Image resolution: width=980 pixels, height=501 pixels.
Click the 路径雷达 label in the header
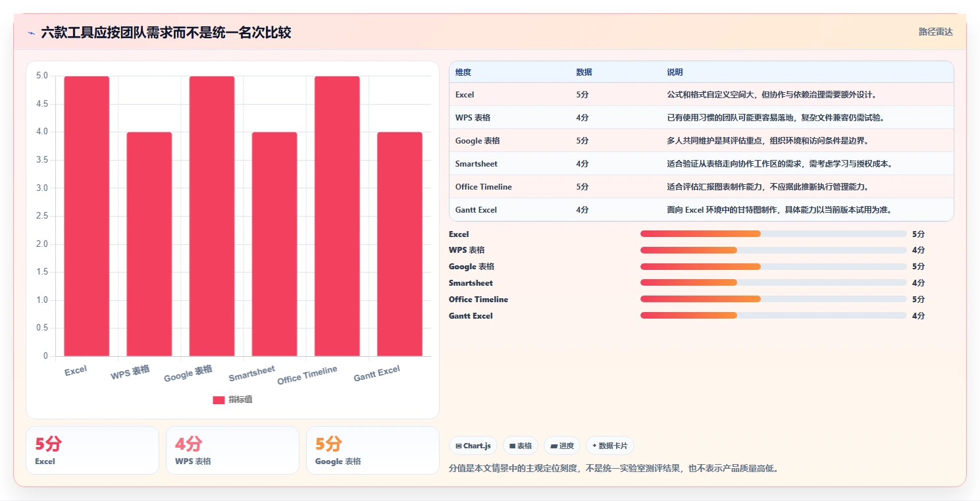(935, 32)
